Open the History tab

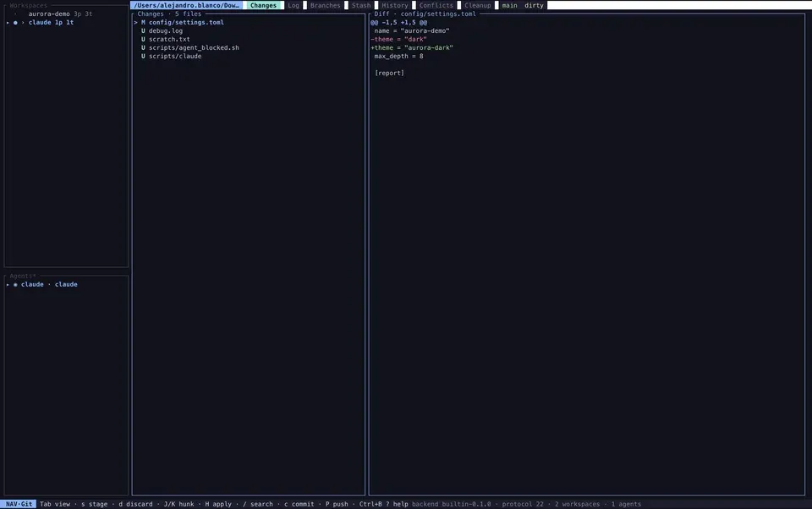(395, 5)
